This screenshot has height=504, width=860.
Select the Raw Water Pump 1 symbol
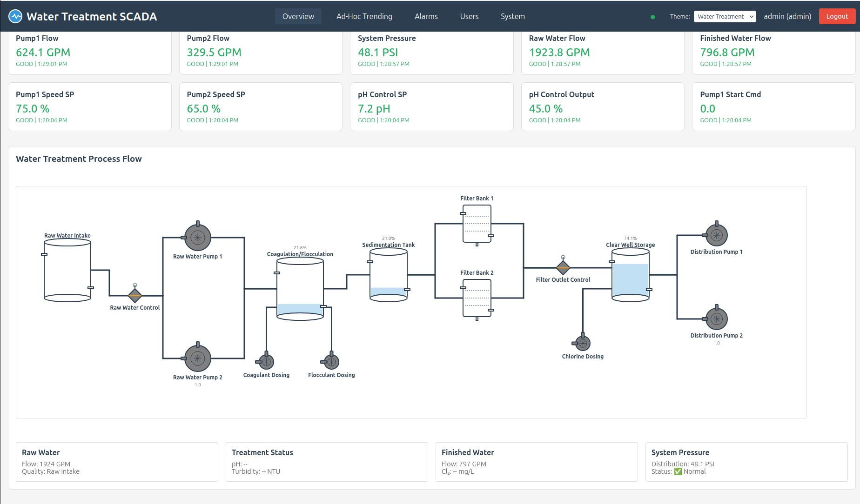(x=197, y=237)
